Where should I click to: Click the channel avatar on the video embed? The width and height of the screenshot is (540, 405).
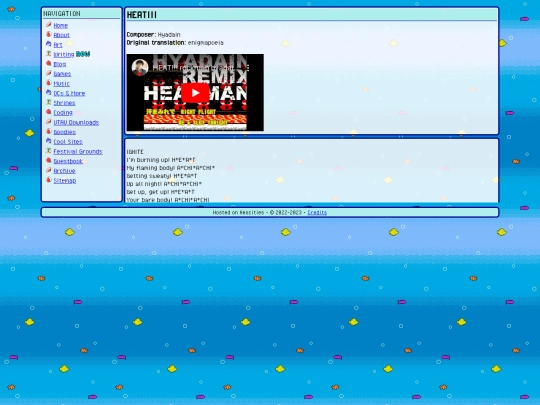pos(140,67)
